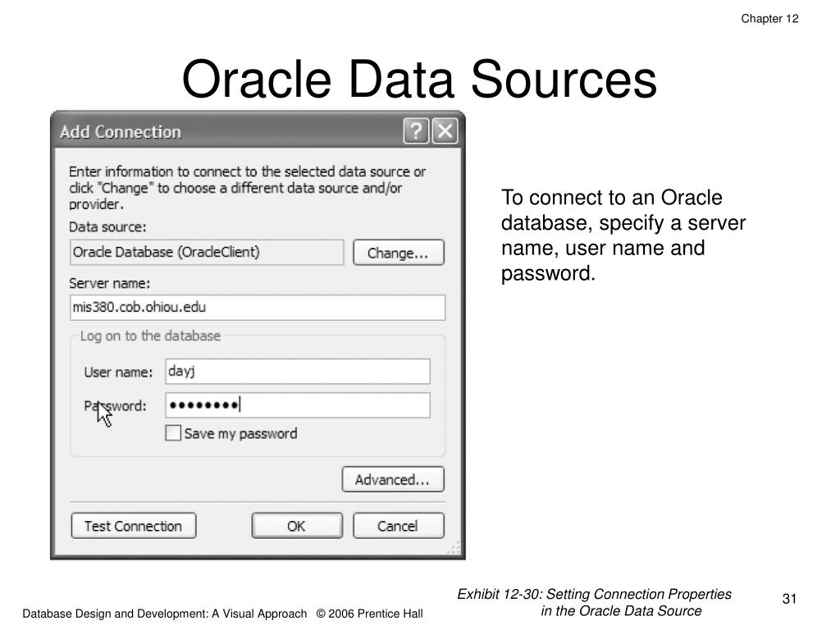Select the Oracle Data Sources slide title

tap(419, 80)
